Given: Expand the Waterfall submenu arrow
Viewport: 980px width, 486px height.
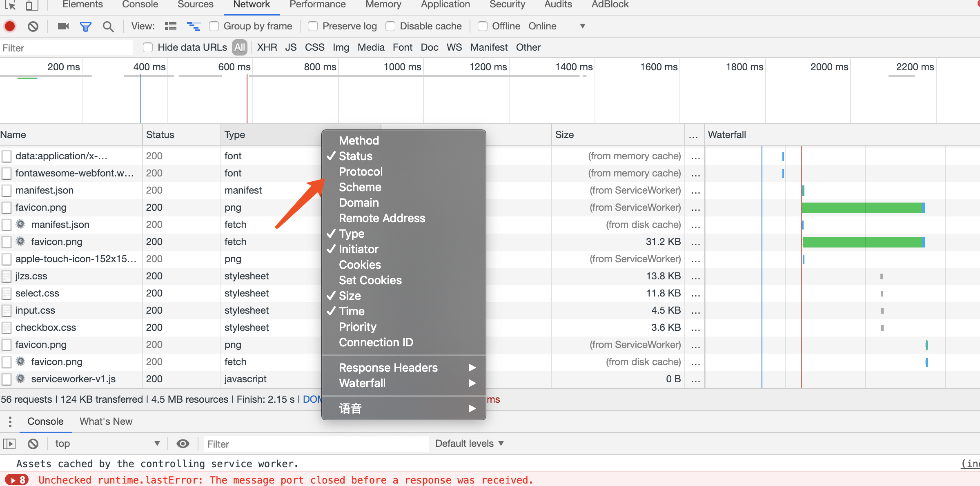Looking at the screenshot, I should [x=473, y=382].
